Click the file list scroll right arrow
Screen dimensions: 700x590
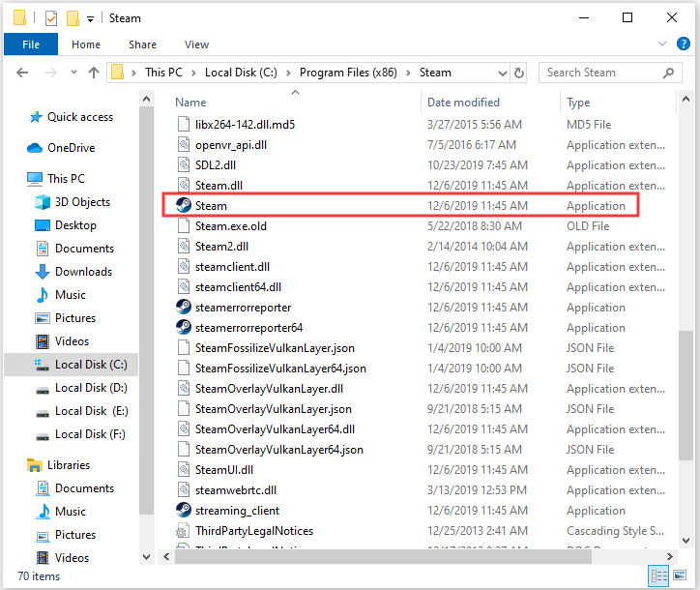670,556
